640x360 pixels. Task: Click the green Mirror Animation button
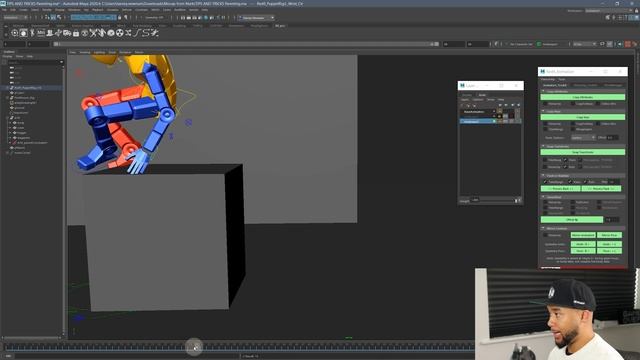coord(583,236)
